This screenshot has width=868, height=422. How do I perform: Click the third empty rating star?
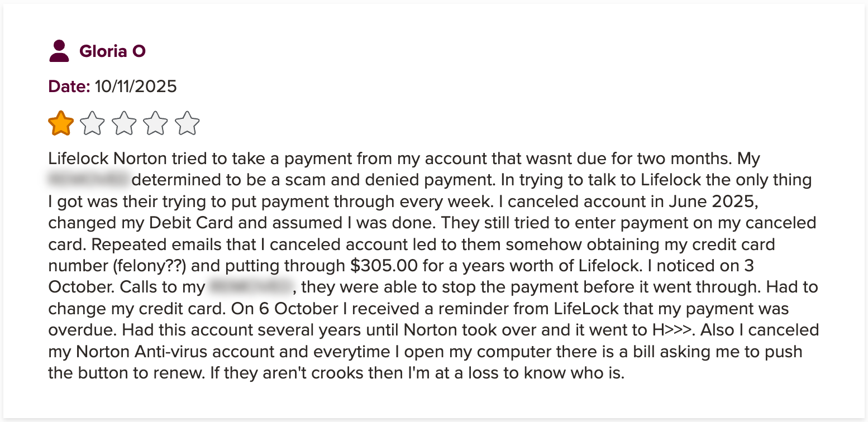(124, 123)
